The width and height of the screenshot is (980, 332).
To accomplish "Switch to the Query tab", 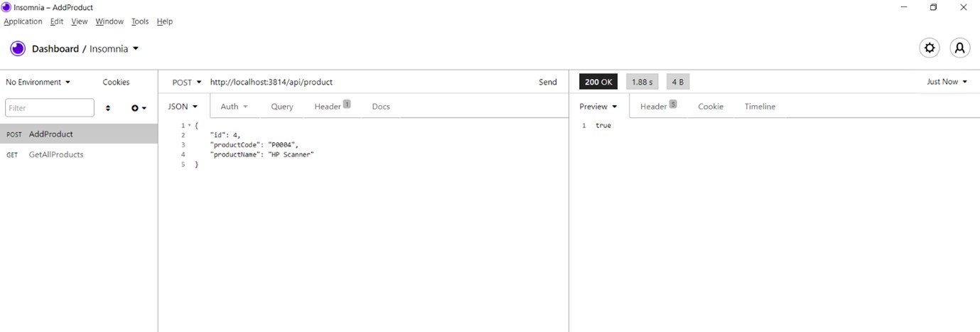I will 282,107.
